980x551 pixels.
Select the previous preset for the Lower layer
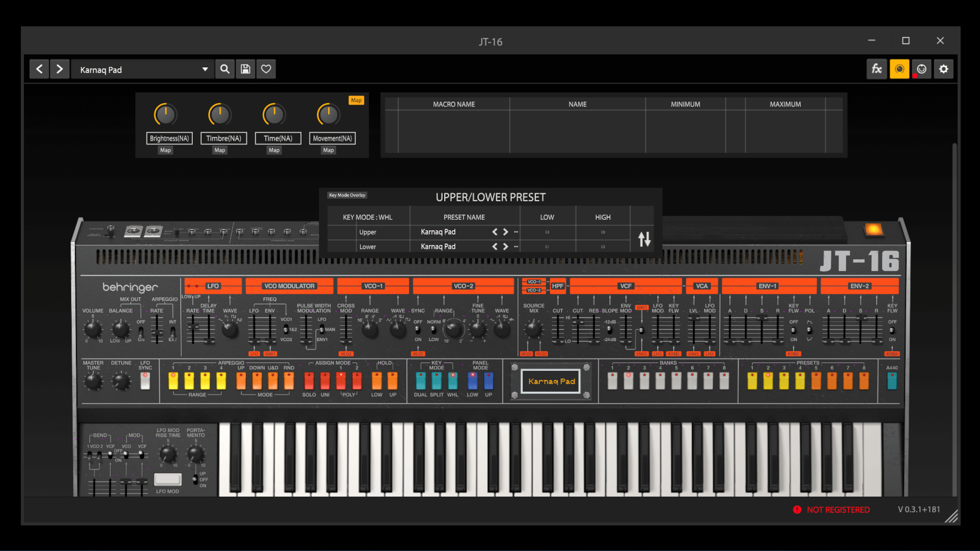(495, 246)
